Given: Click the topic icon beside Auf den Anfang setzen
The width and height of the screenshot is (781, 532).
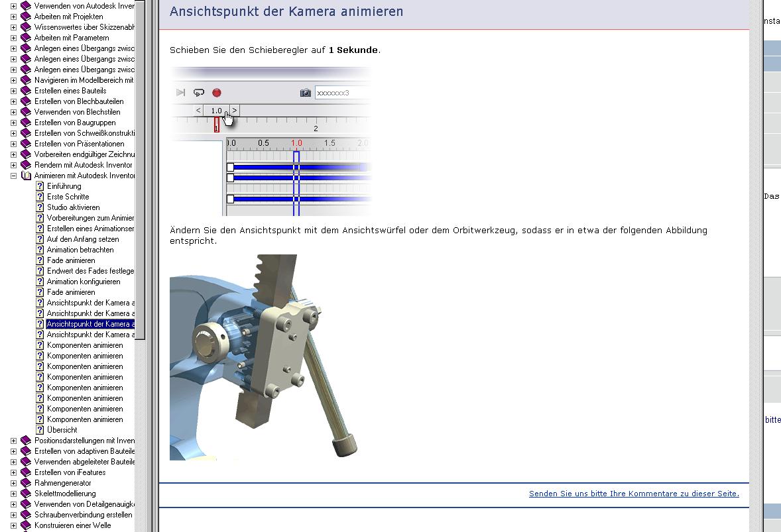Looking at the screenshot, I should [x=40, y=239].
